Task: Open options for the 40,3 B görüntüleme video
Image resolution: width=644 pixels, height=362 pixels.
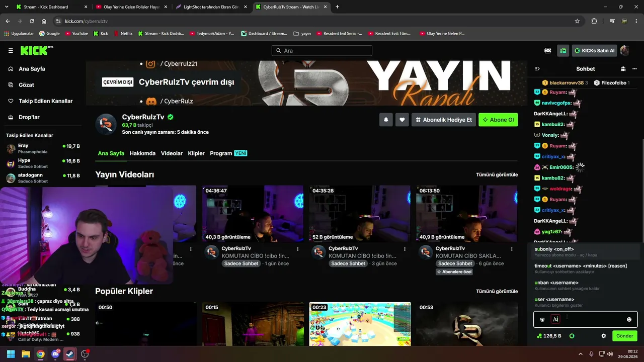Action: click(298, 249)
